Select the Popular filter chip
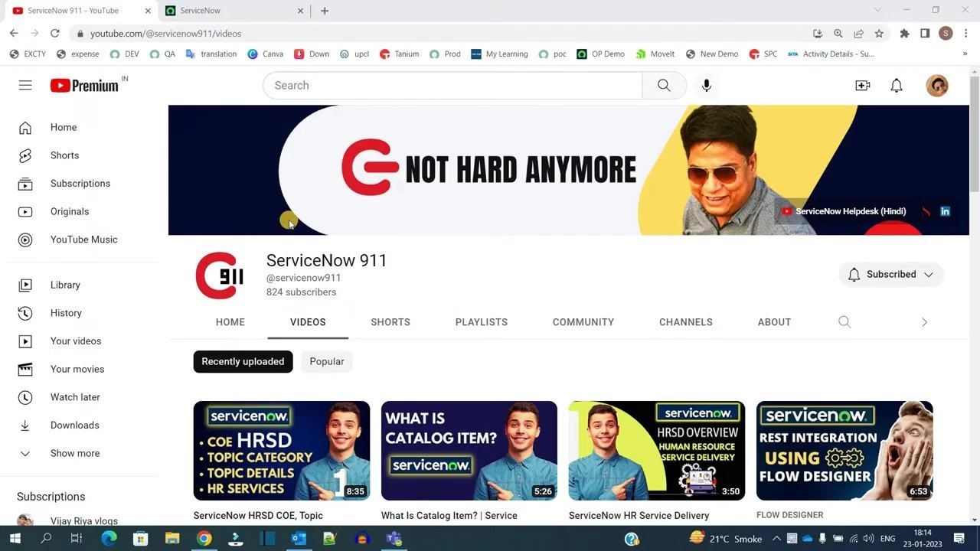This screenshot has width=980, height=551. pos(327,361)
